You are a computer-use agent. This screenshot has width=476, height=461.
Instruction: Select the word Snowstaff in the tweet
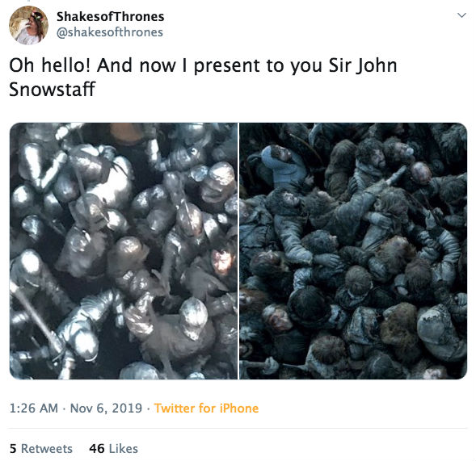click(53, 90)
